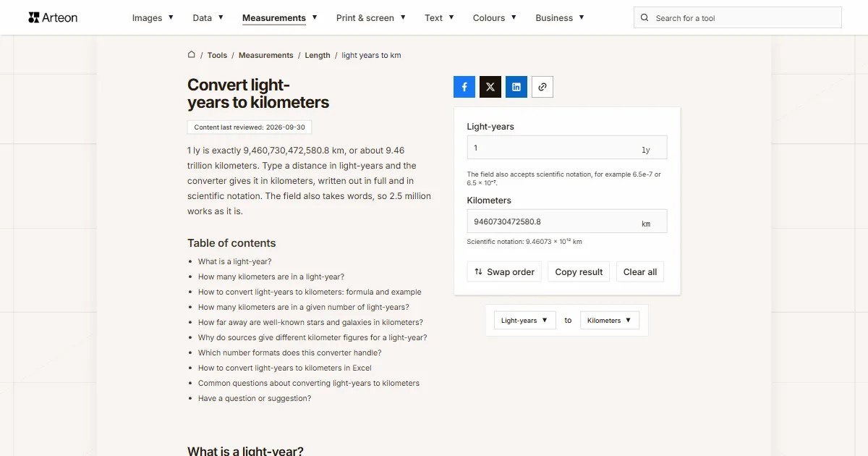This screenshot has height=456, width=868.
Task: Open the Colours menu
Action: pos(495,18)
